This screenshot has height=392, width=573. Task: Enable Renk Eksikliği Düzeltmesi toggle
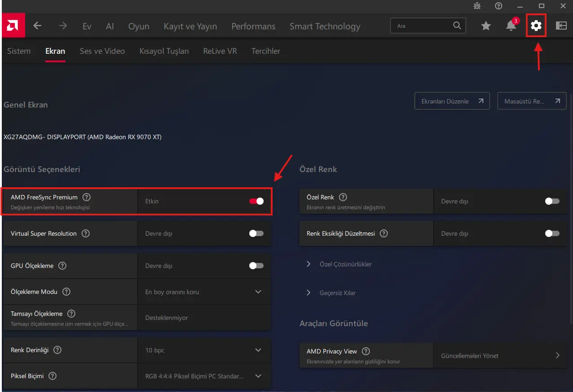coord(552,233)
